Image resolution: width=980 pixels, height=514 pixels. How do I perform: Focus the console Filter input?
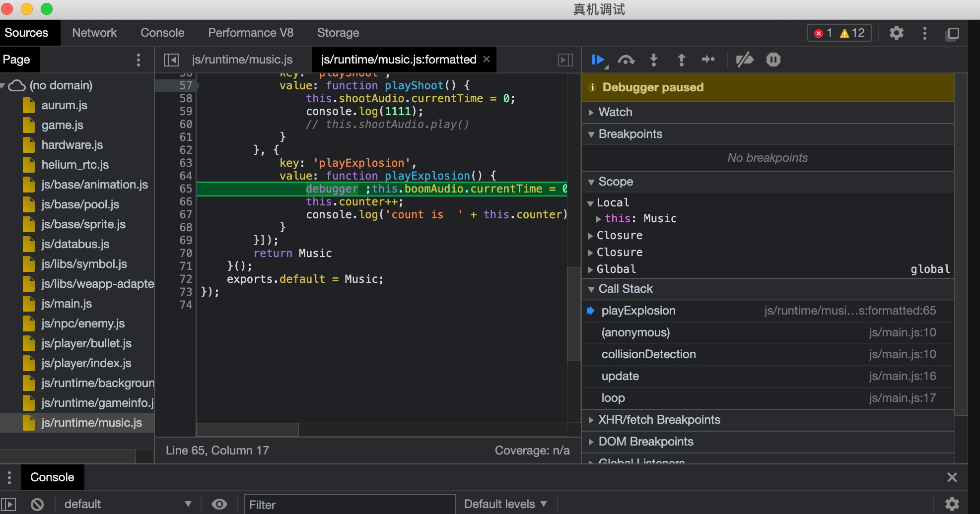(x=349, y=505)
